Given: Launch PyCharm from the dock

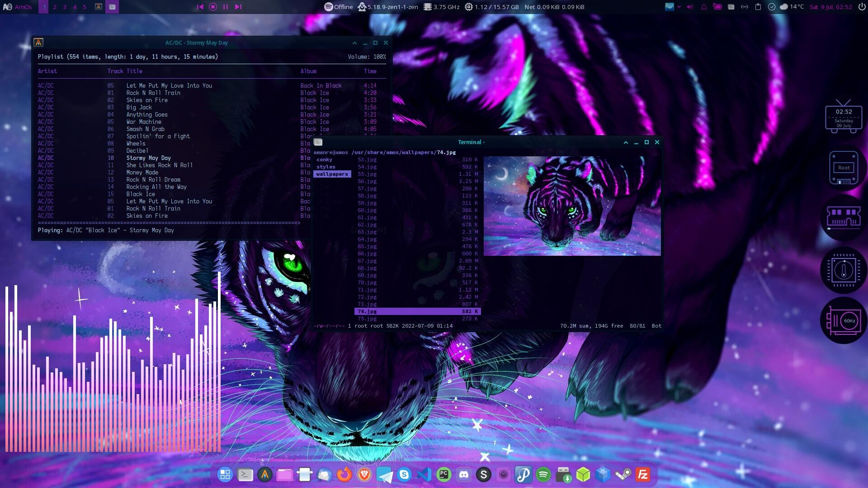Looking at the screenshot, I should pyautogui.click(x=444, y=474).
